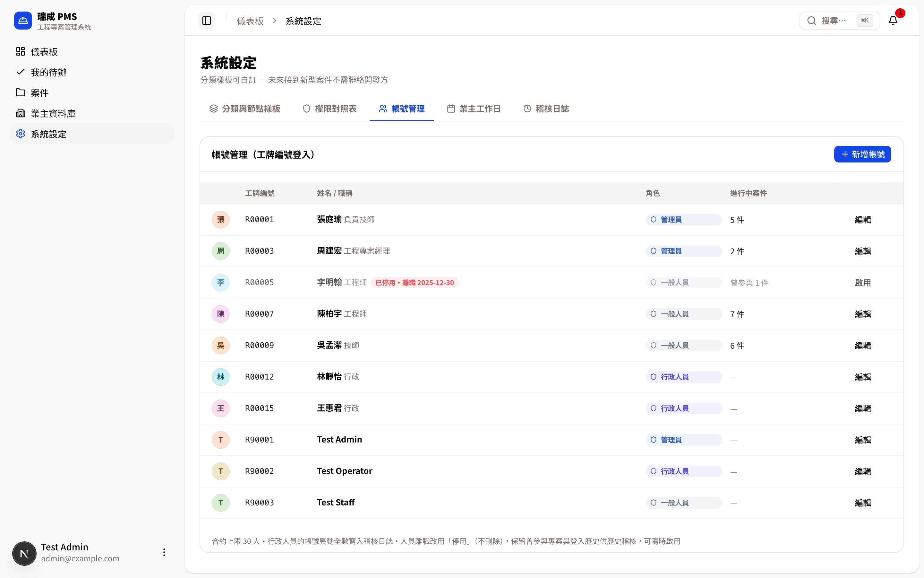Open 我的待辦 in the sidebar
Viewport: 924px width, 578px height.
pos(92,72)
